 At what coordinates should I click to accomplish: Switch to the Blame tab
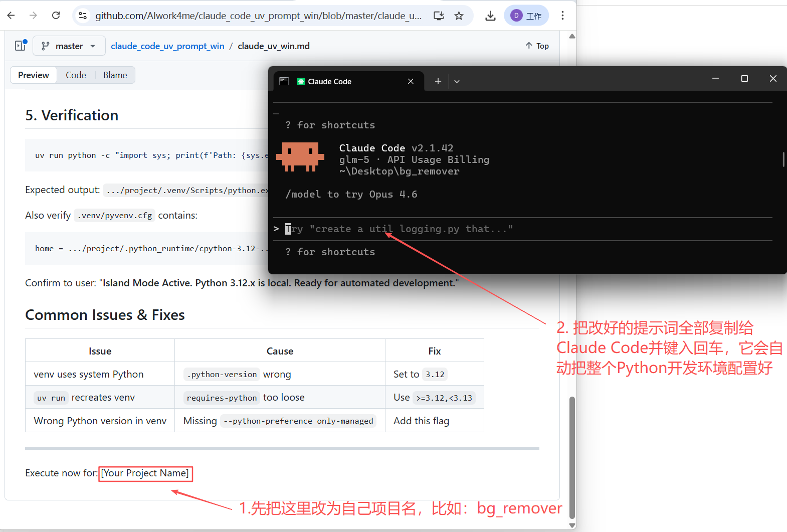(115, 75)
